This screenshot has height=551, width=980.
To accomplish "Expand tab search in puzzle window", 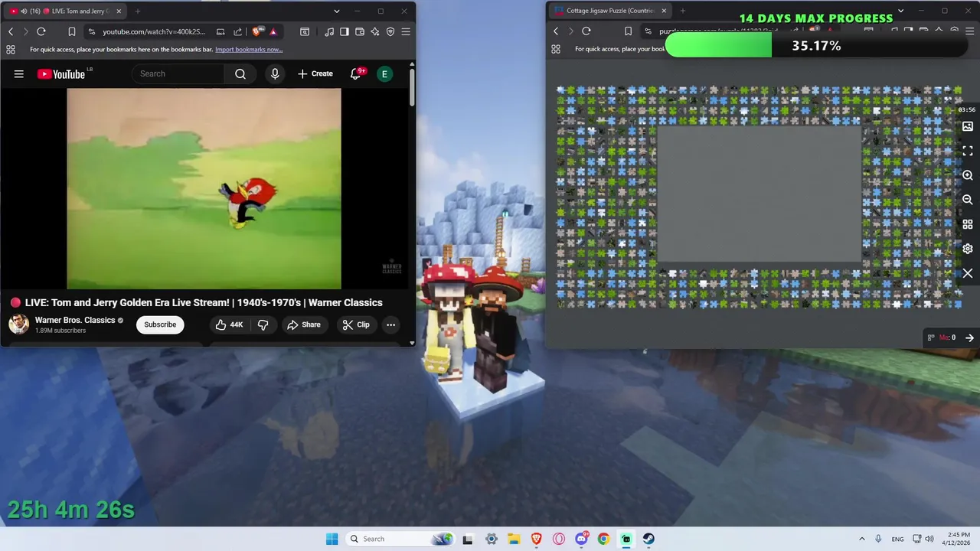I will coord(901,11).
